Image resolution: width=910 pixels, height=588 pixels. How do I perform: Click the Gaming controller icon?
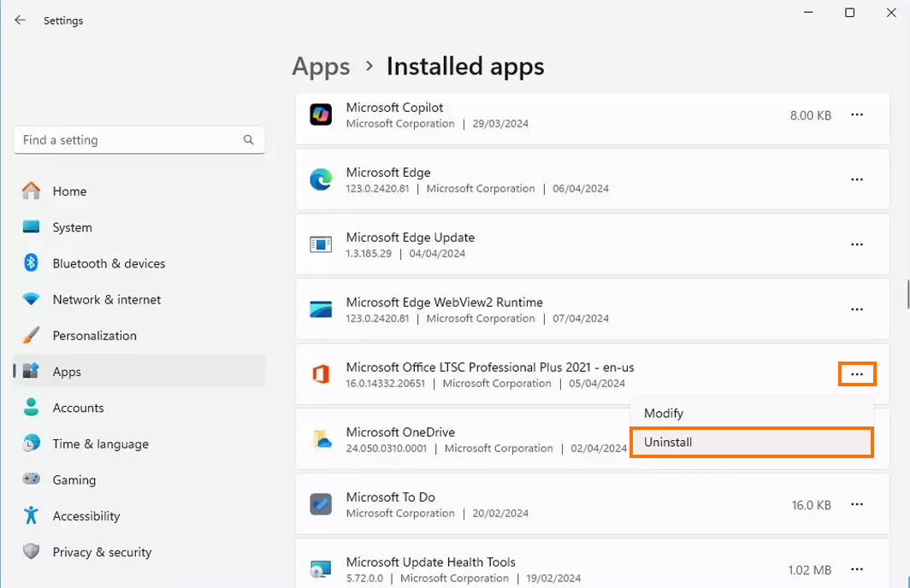click(x=31, y=479)
